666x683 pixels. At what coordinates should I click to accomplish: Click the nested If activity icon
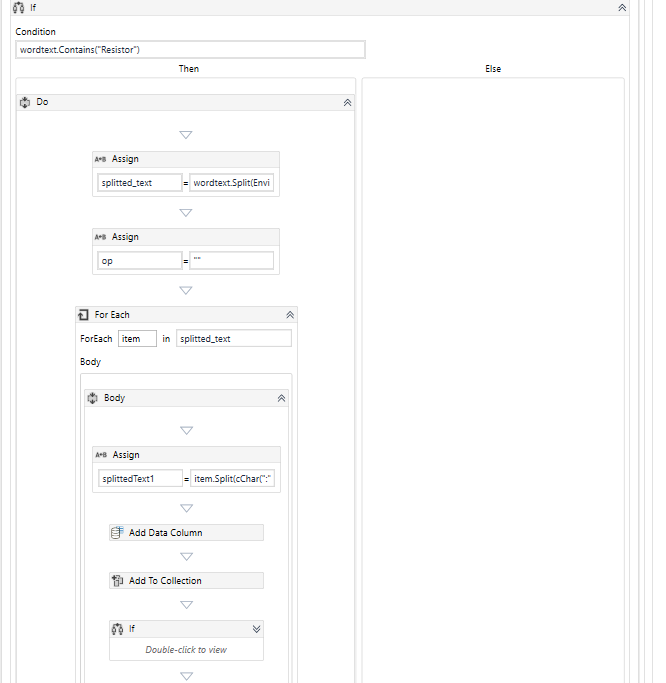coord(117,629)
